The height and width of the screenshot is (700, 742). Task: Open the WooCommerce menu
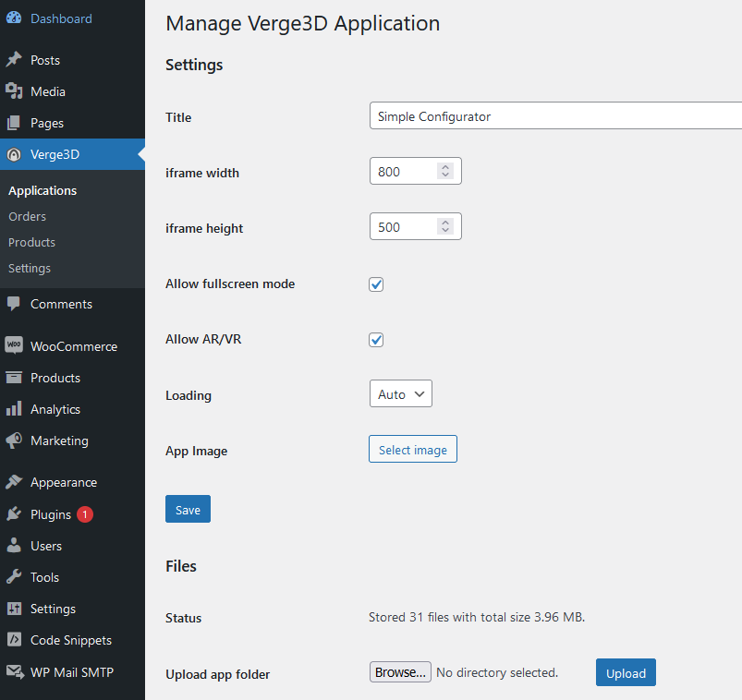[74, 346]
